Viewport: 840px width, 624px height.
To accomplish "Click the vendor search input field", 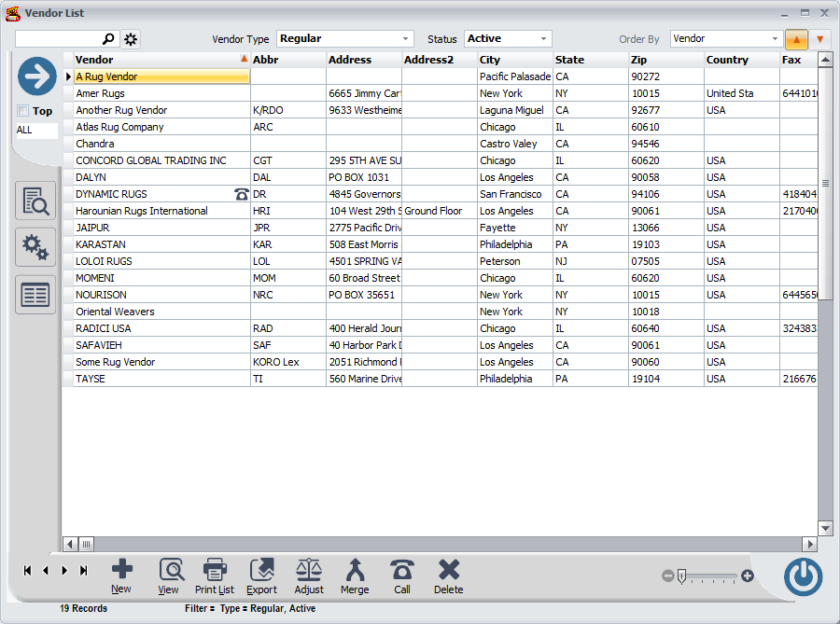I will click(59, 38).
